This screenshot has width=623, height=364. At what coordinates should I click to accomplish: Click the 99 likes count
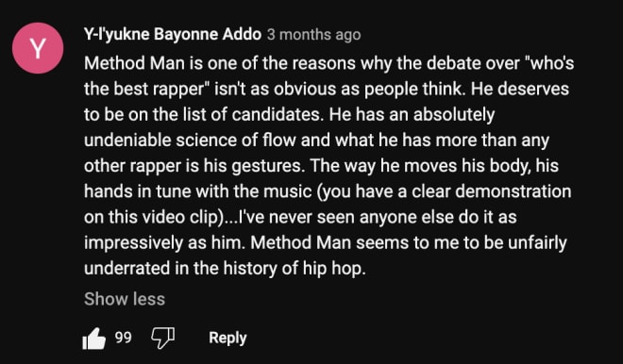[123, 338]
